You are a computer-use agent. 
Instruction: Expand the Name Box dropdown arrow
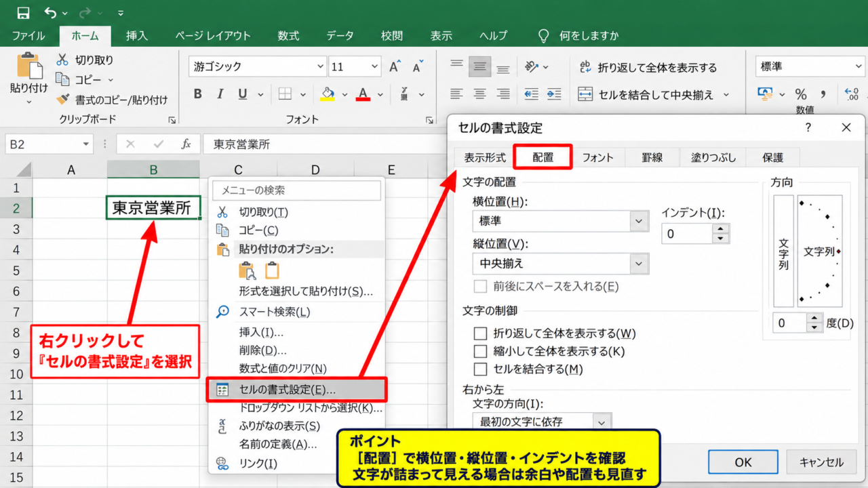[86, 144]
